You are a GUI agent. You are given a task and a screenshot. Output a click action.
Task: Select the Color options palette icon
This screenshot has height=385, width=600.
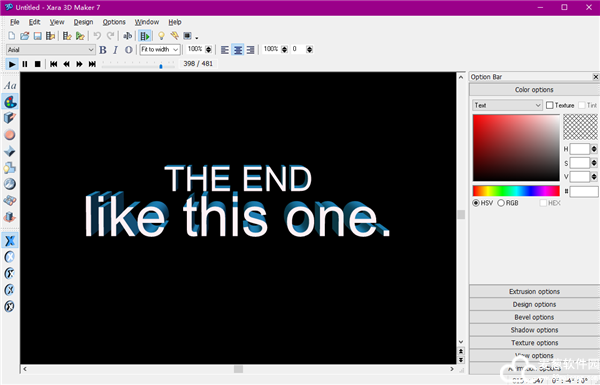(x=10, y=102)
